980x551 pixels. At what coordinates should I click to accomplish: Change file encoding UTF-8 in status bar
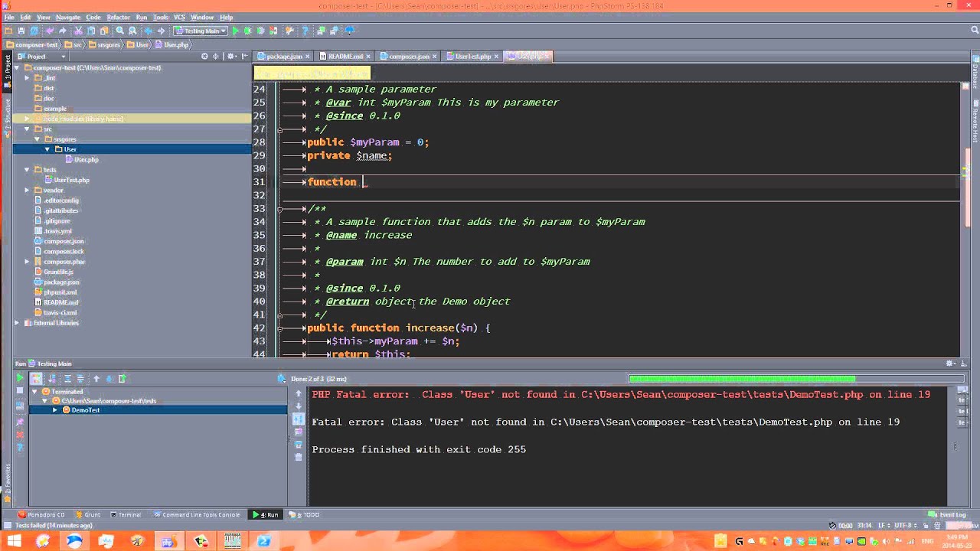[x=905, y=526]
